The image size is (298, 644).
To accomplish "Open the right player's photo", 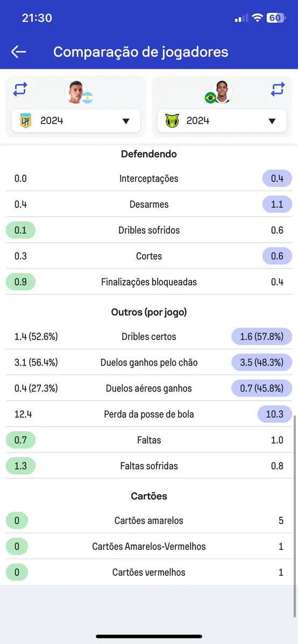I will pos(222,92).
